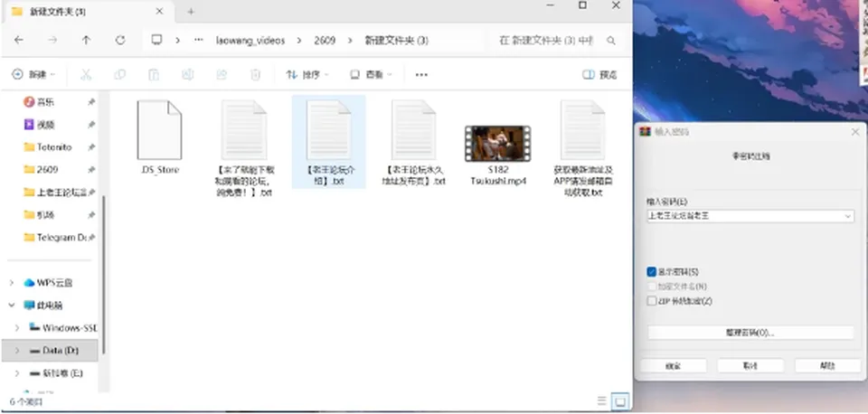Toggle the show password checkbox

coord(652,272)
